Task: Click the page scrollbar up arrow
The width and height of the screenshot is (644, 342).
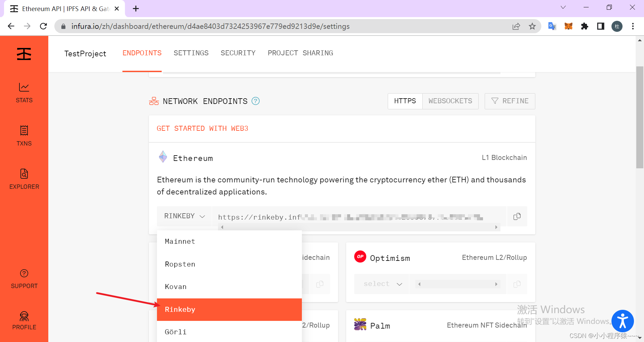Action: pos(640,40)
